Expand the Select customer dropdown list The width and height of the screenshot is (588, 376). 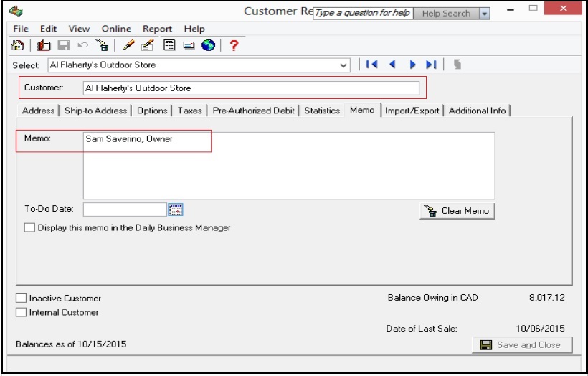(343, 65)
